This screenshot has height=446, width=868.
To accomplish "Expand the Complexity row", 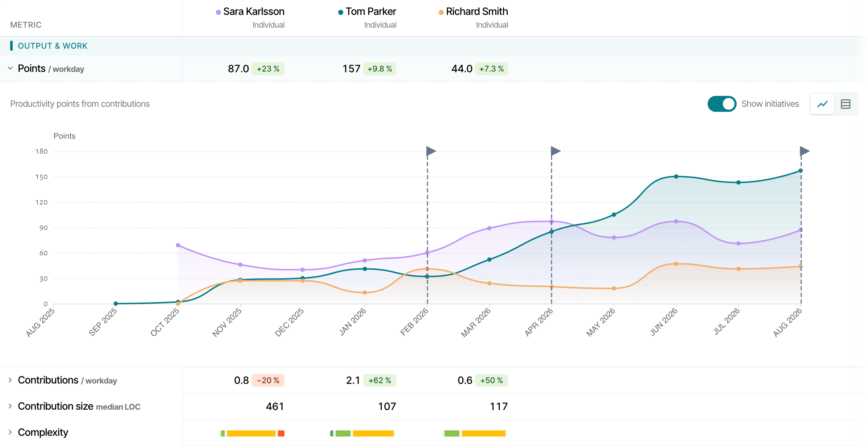I will (x=10, y=432).
